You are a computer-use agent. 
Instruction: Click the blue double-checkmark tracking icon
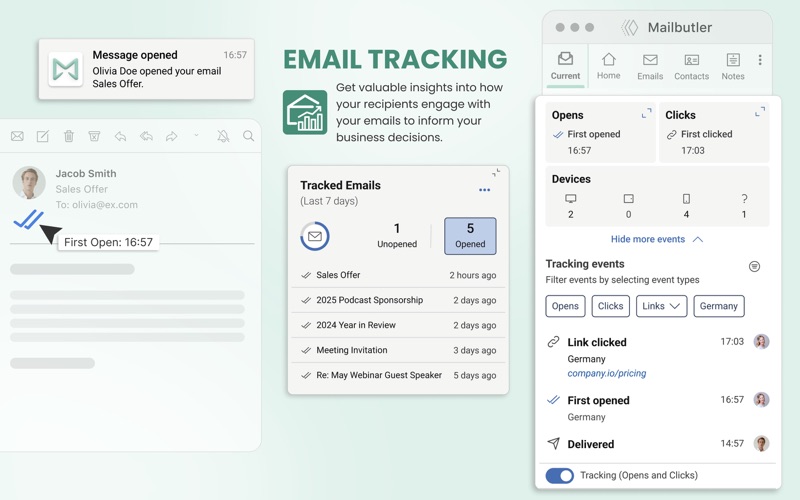click(x=29, y=219)
